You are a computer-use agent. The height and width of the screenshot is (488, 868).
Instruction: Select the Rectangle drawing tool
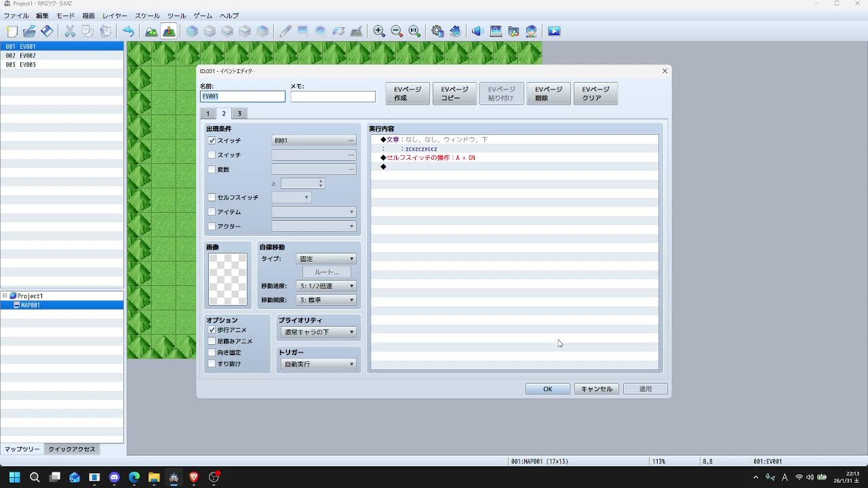pyautogui.click(x=303, y=31)
